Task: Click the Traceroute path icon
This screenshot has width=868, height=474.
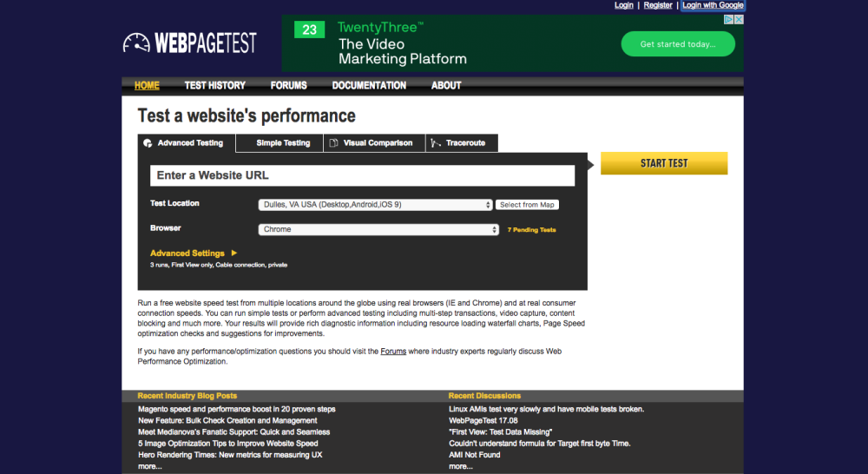Action: tap(436, 143)
